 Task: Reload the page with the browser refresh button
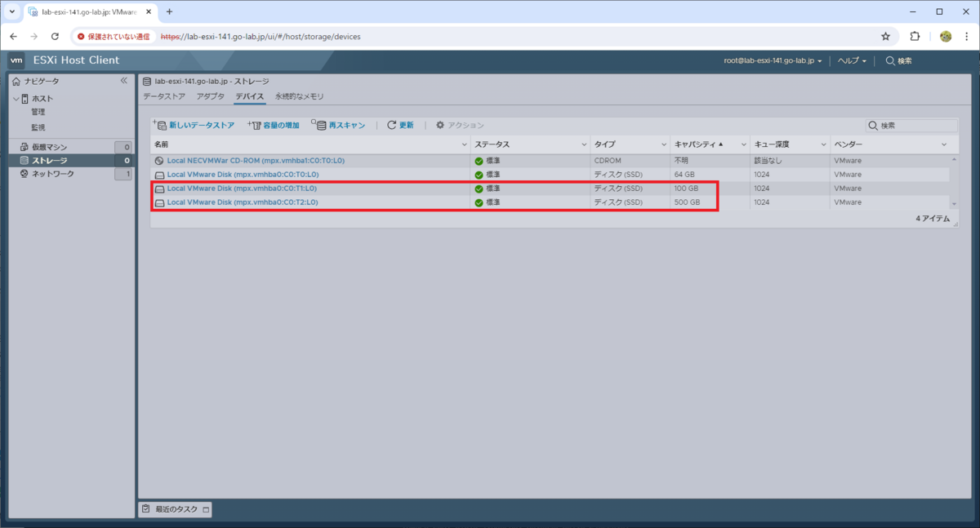(55, 37)
